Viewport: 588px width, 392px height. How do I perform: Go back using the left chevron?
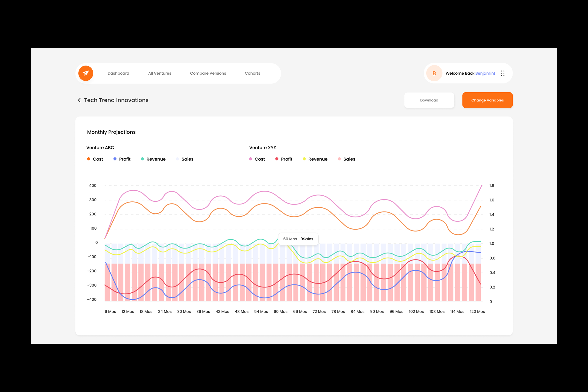tap(79, 100)
